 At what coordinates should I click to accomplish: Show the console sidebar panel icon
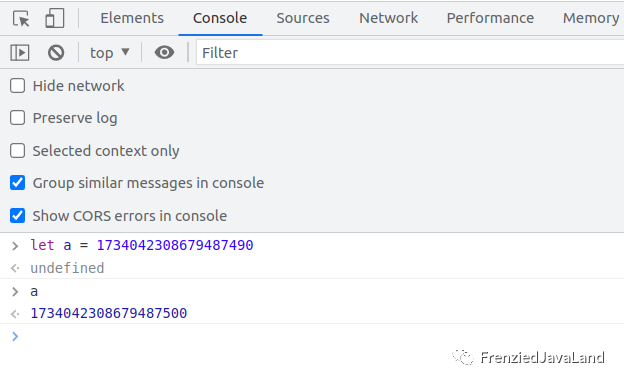click(20, 53)
